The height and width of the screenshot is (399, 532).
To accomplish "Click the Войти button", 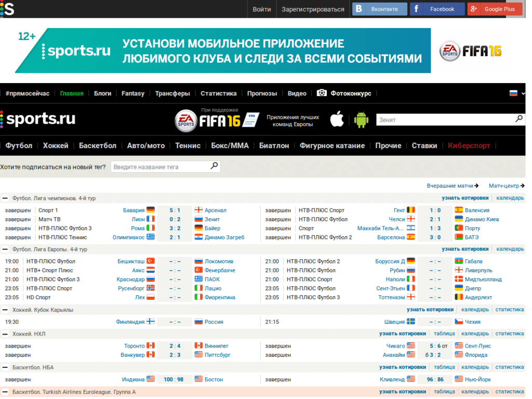I will (261, 9).
